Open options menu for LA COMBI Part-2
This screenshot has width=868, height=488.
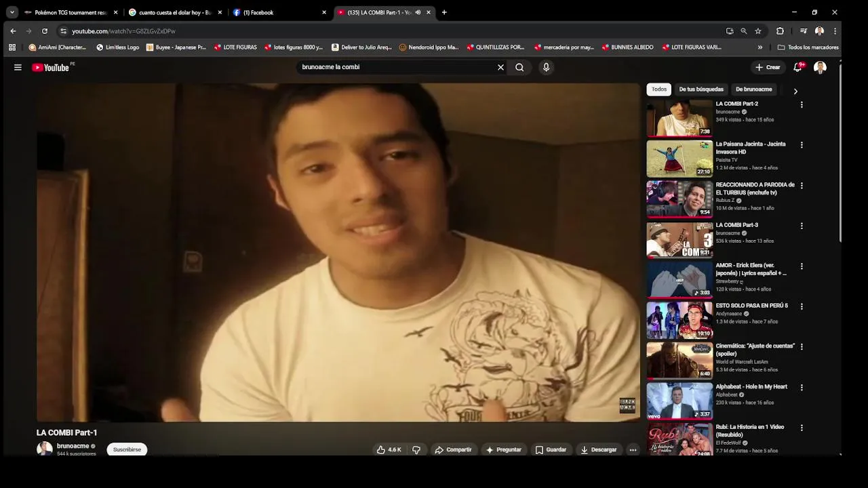(802, 104)
